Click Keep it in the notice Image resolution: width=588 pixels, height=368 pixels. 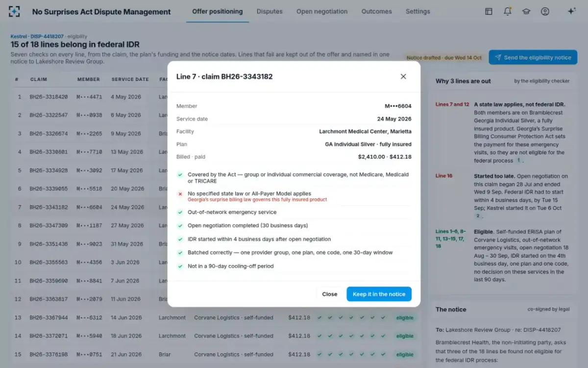point(379,294)
